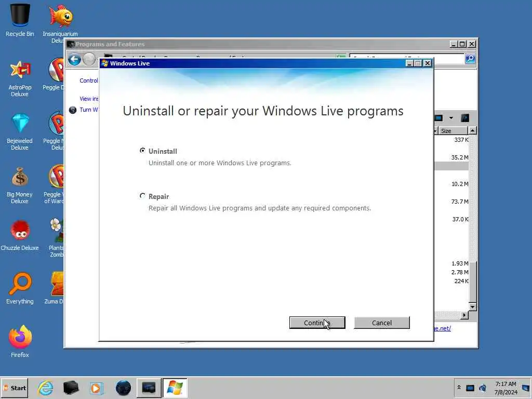Open Peggle Deluxe desktop icon
The height and width of the screenshot is (399, 532).
(x=54, y=75)
